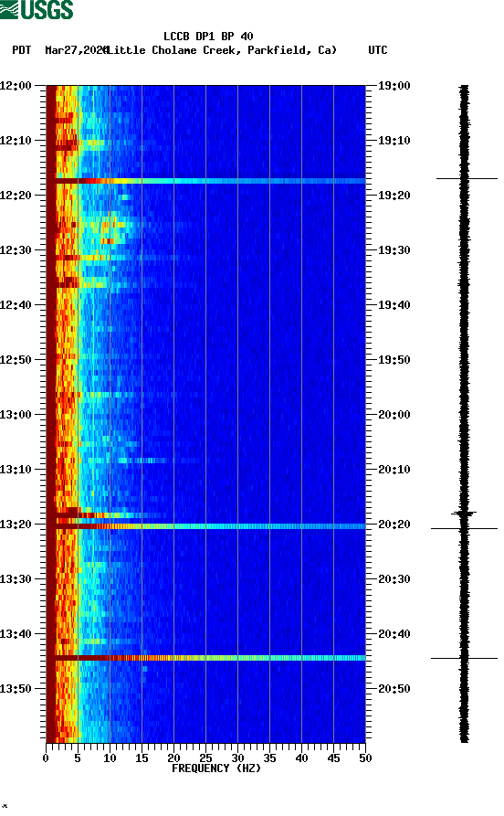Click the broadband event band near 12:17
The image size is (504, 816).
206,181
